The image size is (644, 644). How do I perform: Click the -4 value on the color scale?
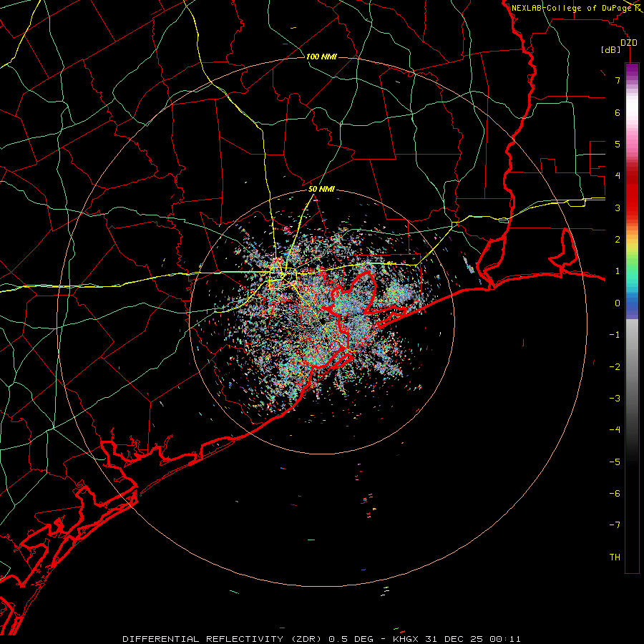pyautogui.click(x=615, y=430)
